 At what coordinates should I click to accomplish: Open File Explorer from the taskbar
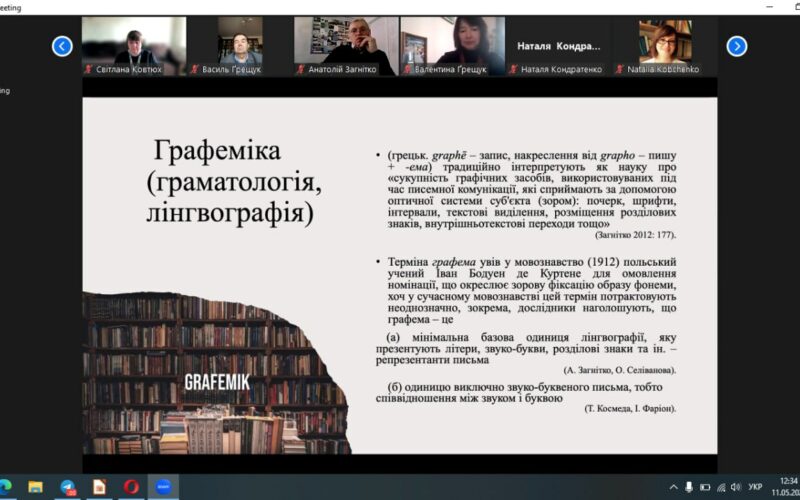(36, 487)
